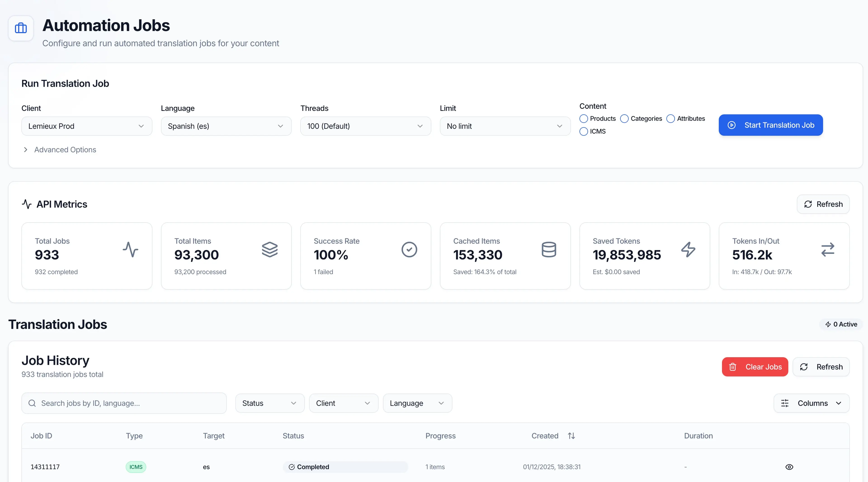
Task: Click the pulse icon in Total Jobs card
Action: click(x=130, y=249)
